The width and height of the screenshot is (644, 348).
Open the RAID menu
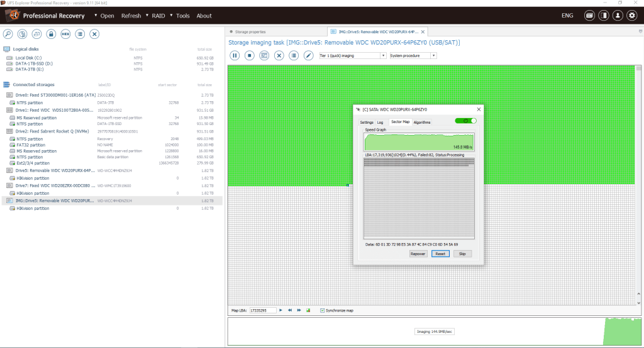158,16
